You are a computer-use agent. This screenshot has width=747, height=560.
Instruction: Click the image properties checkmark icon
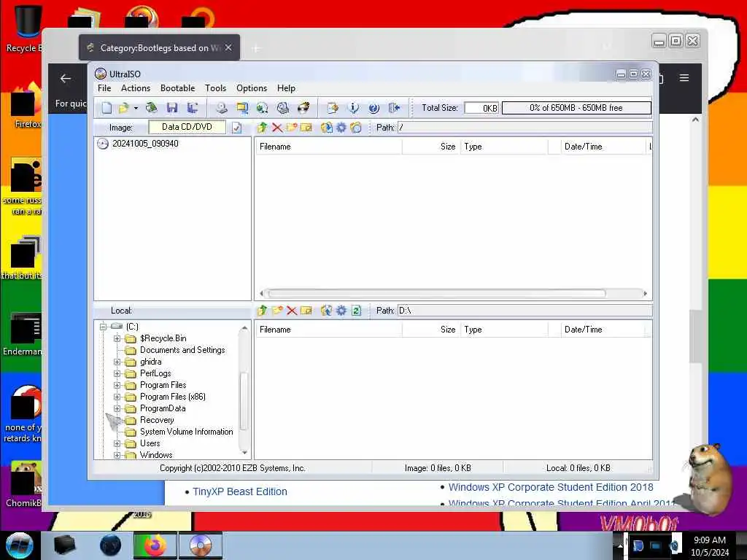point(237,128)
